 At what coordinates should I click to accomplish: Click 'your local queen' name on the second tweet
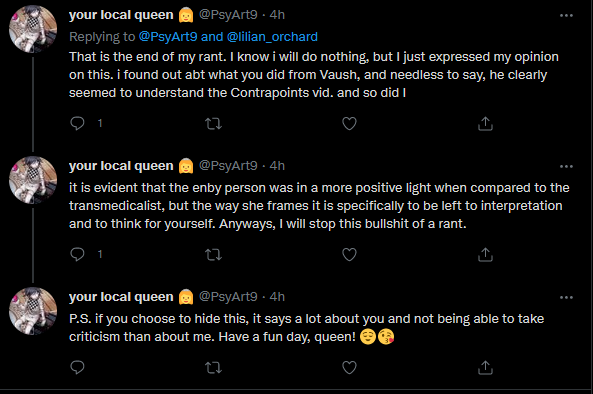[x=121, y=166]
